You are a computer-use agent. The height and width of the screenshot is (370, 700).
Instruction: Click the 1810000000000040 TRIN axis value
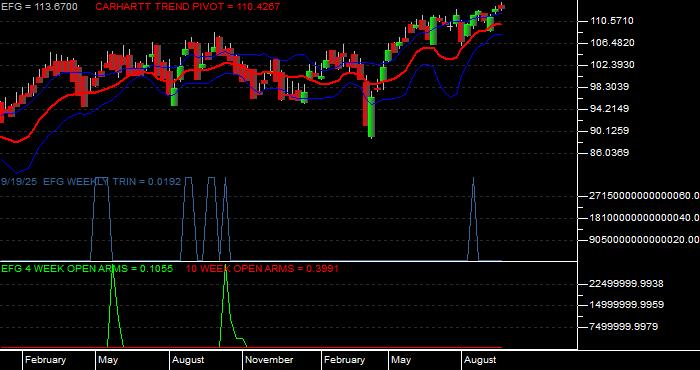pyautogui.click(x=644, y=217)
